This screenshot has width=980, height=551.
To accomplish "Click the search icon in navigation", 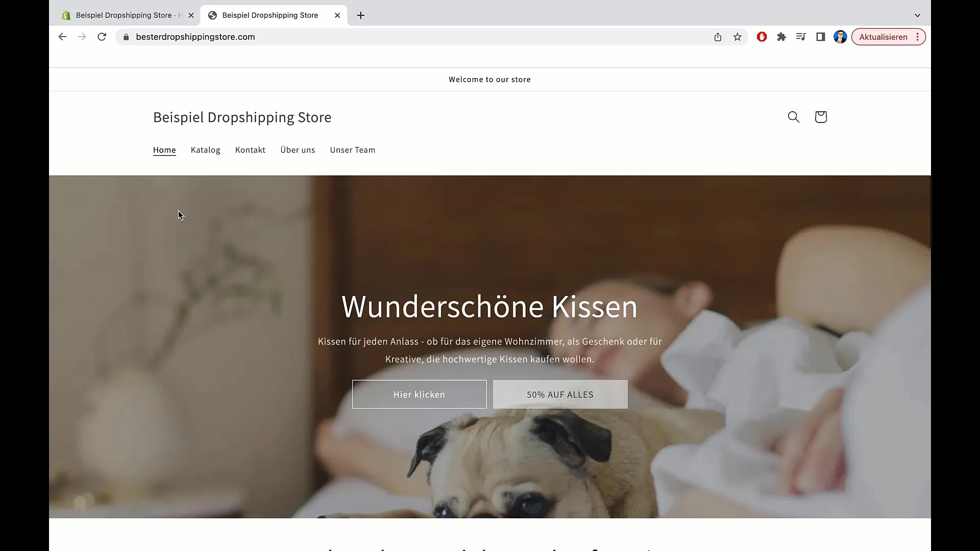I will (x=794, y=117).
